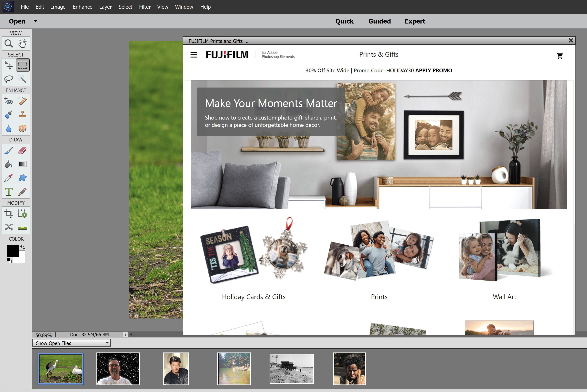This screenshot has width=587, height=392.
Task: Select the Gradient tool
Action: coord(22,164)
